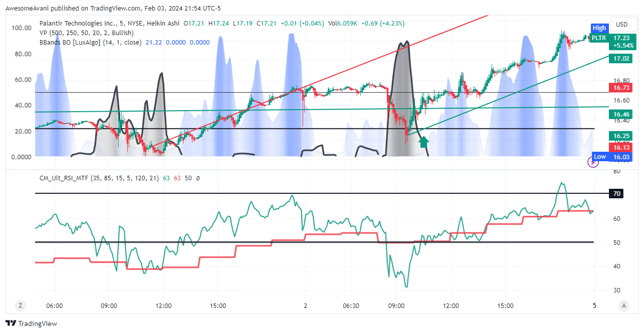The image size is (644, 333).
Task: Click the purple lightning bolt icon
Action: (593, 162)
